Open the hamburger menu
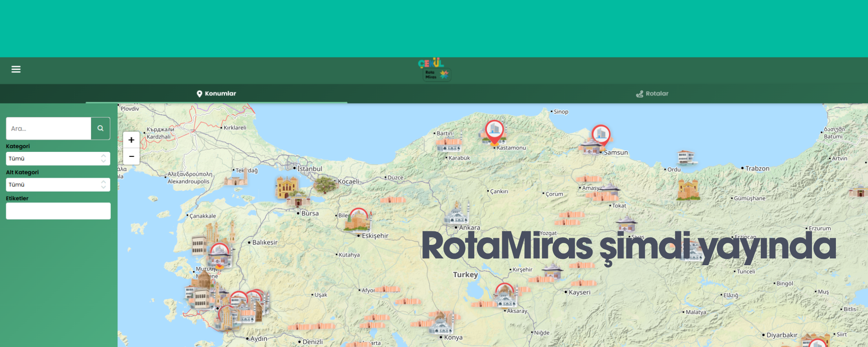Image resolution: width=868 pixels, height=347 pixels. (16, 69)
